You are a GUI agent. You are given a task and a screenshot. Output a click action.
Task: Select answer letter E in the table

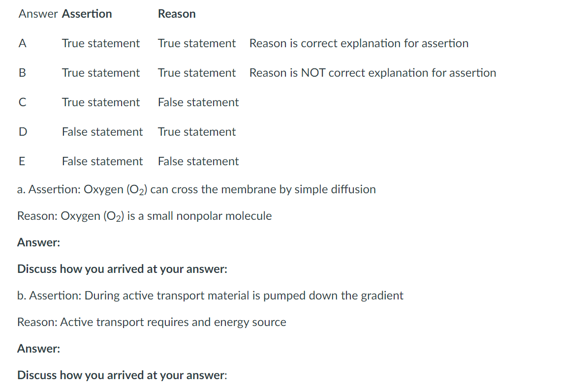[22, 161]
